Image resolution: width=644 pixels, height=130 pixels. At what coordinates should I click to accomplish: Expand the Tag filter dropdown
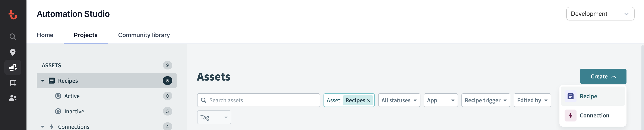214,117
